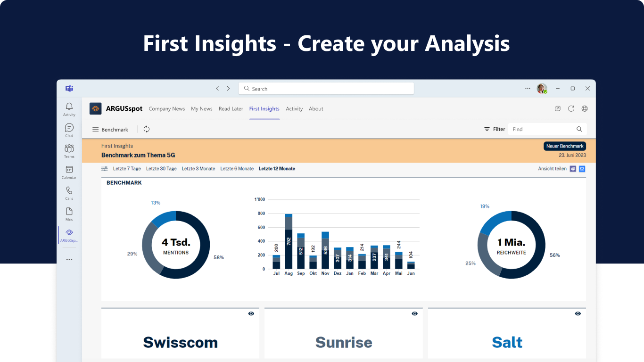Toggle Salt card eye icon
This screenshot has height=362, width=644.
point(578,313)
